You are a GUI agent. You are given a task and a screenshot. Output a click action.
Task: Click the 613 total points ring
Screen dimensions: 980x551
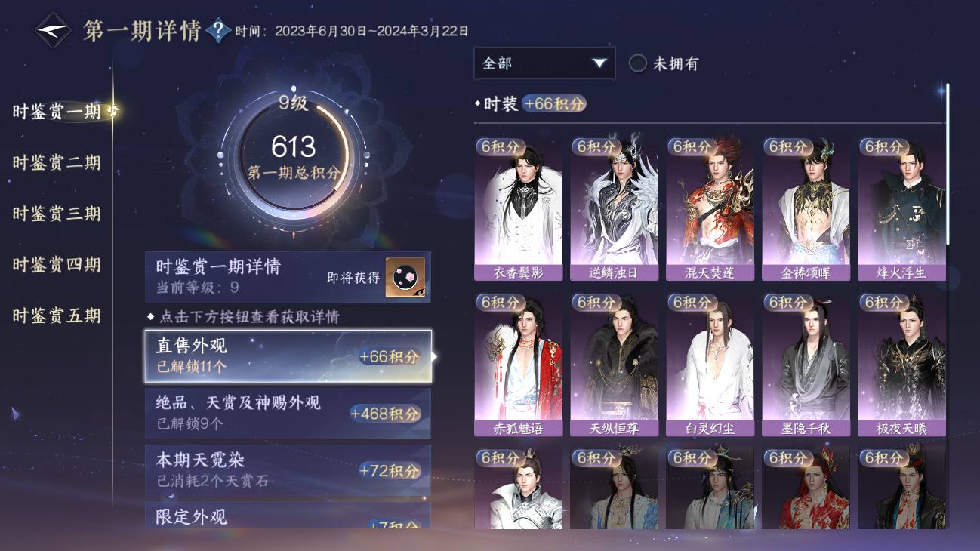tap(294, 158)
